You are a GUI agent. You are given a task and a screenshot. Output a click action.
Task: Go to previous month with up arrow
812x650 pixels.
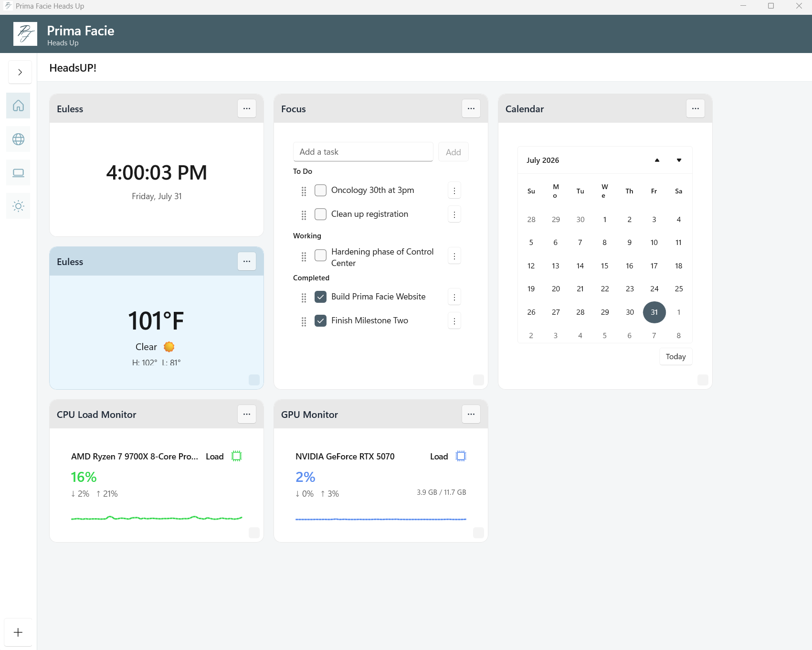(657, 160)
